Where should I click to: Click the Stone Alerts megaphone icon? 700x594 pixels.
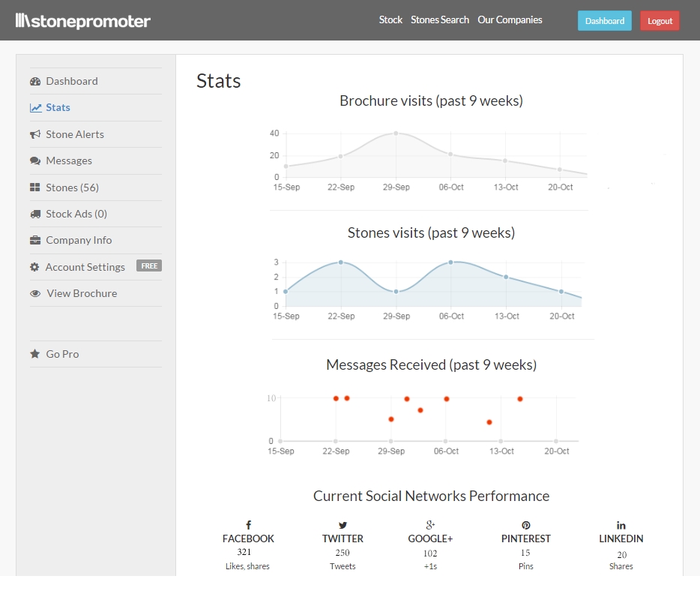(x=35, y=134)
